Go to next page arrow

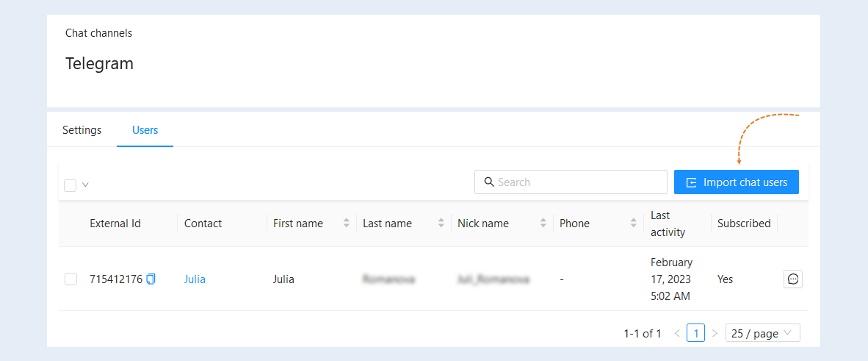click(x=715, y=333)
